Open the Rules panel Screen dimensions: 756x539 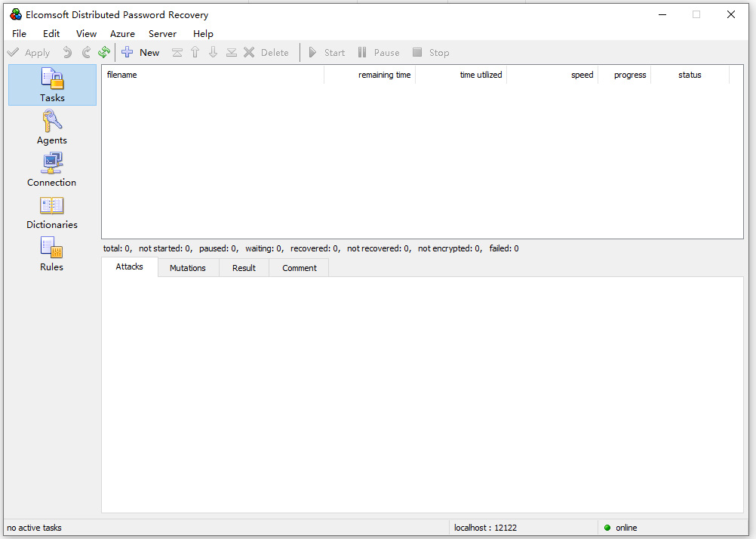[x=51, y=254]
